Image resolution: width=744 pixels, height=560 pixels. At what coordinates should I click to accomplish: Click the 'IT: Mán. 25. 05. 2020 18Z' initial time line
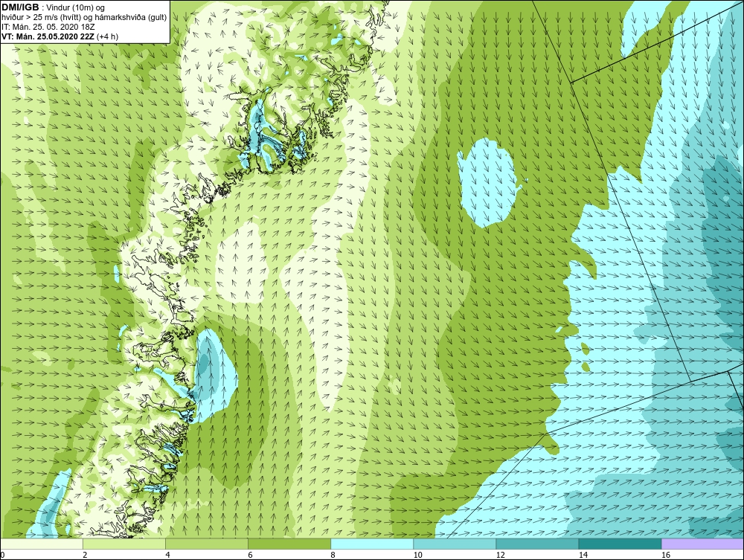[x=48, y=27]
